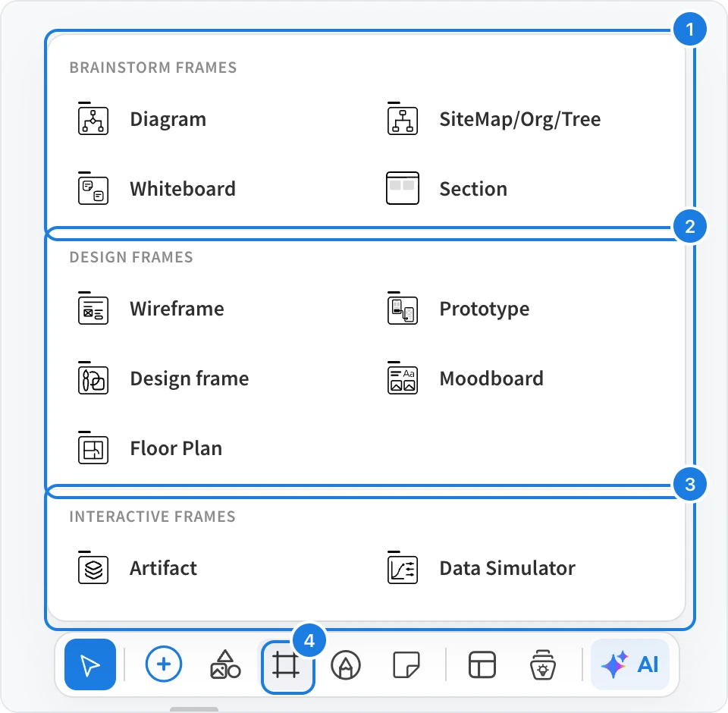Screen dimensions: 728x713
Task: Click the Prototype frame icon
Action: pos(403,309)
